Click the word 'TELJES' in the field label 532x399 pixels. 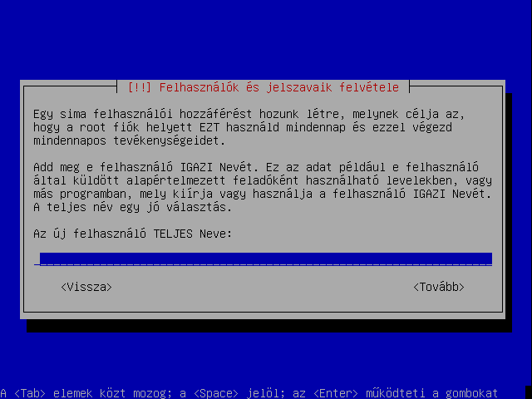173,234
